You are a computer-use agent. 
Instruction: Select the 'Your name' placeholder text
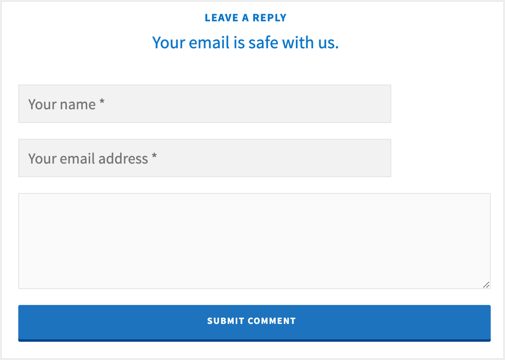(62, 104)
